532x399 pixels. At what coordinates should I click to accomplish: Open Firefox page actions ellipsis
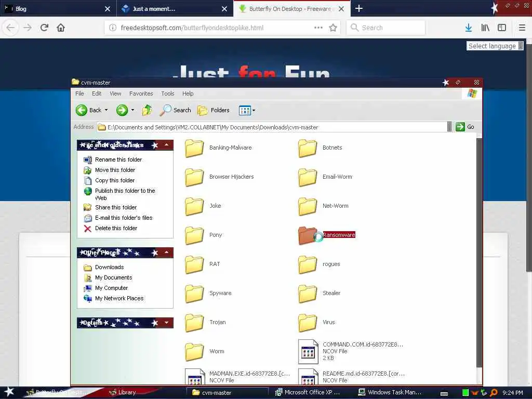pyautogui.click(x=318, y=28)
